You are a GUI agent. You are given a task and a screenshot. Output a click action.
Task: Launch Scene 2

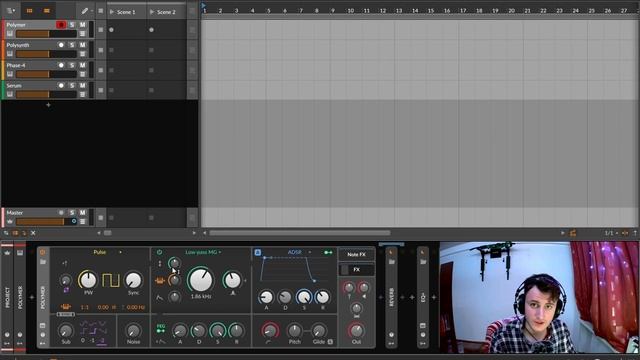(x=152, y=12)
